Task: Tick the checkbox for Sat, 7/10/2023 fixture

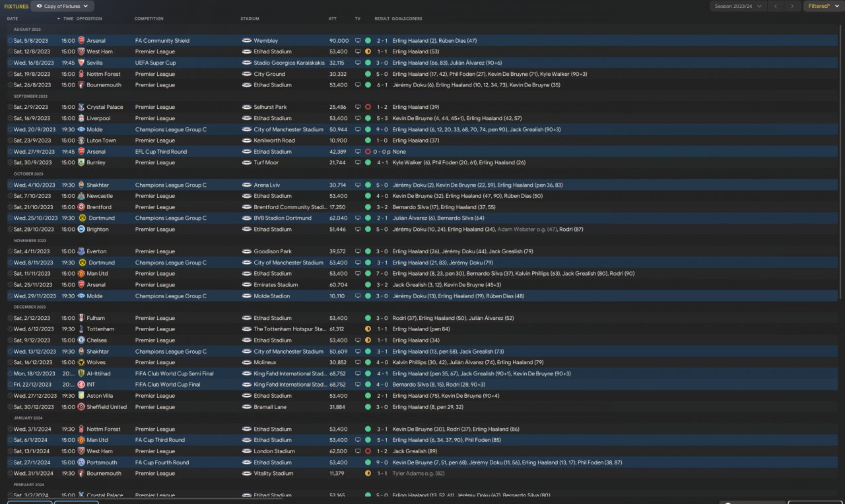Action: (x=10, y=196)
